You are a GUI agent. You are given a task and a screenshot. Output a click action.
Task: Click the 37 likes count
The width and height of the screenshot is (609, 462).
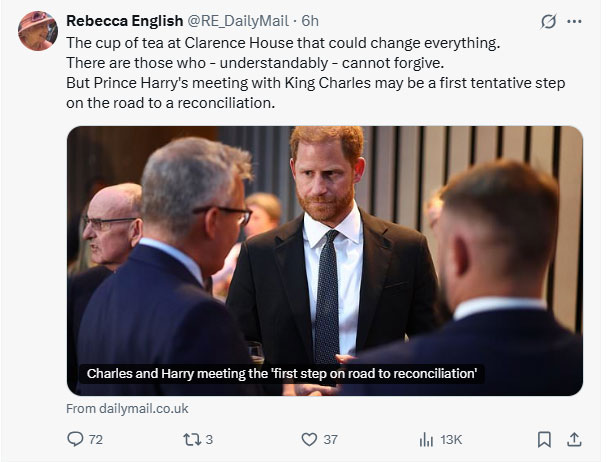tap(331, 439)
